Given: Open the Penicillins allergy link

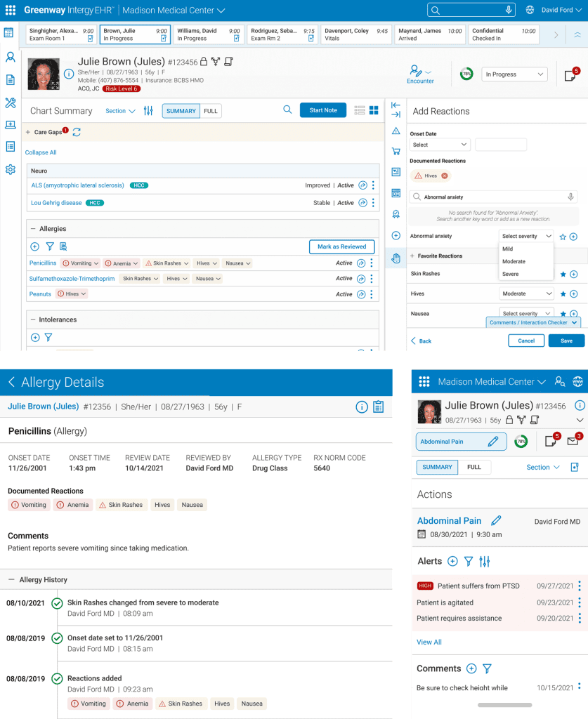Looking at the screenshot, I should tap(43, 263).
